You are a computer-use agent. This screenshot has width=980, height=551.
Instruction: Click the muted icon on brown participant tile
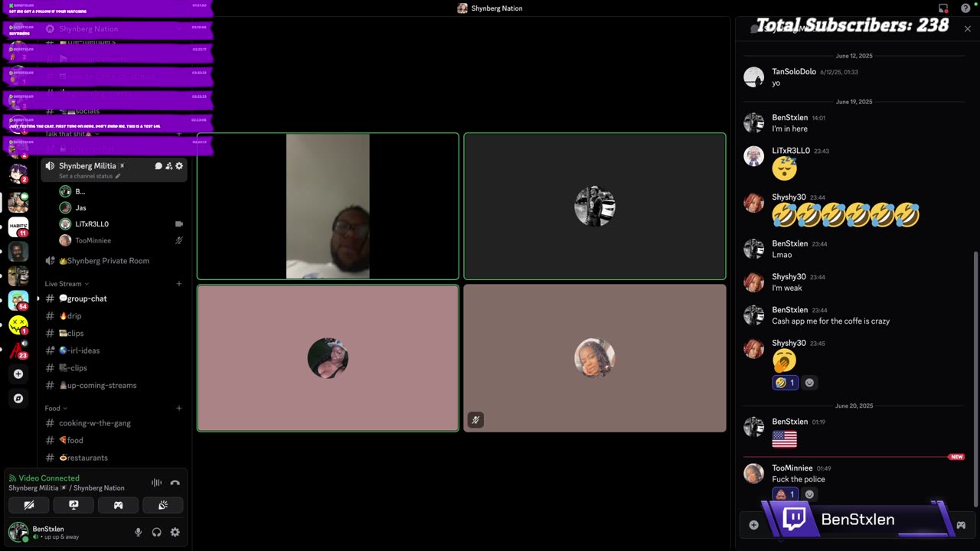[475, 419]
